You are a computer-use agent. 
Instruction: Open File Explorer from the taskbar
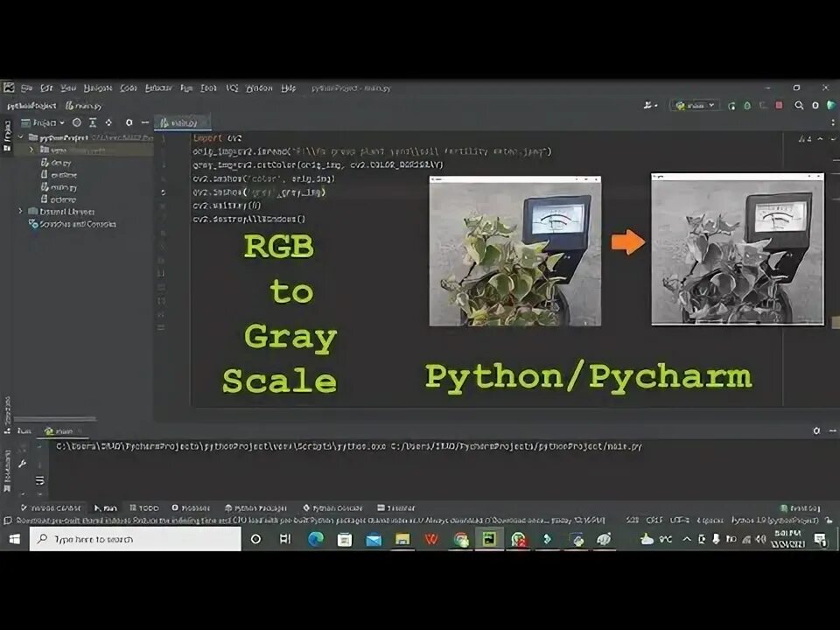tap(402, 539)
